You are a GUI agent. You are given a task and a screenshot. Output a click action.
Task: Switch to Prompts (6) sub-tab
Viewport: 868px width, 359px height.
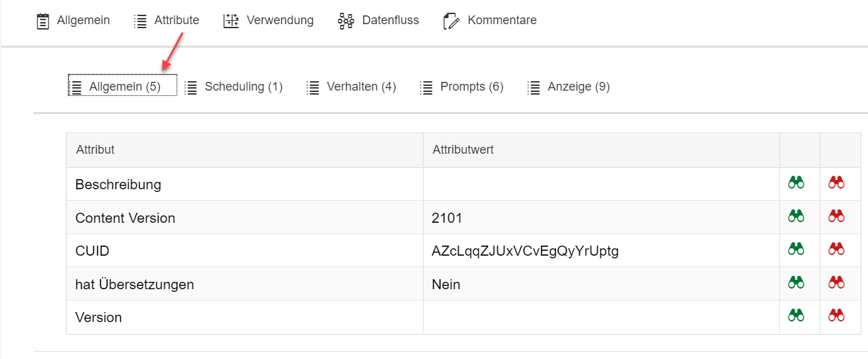click(x=462, y=87)
